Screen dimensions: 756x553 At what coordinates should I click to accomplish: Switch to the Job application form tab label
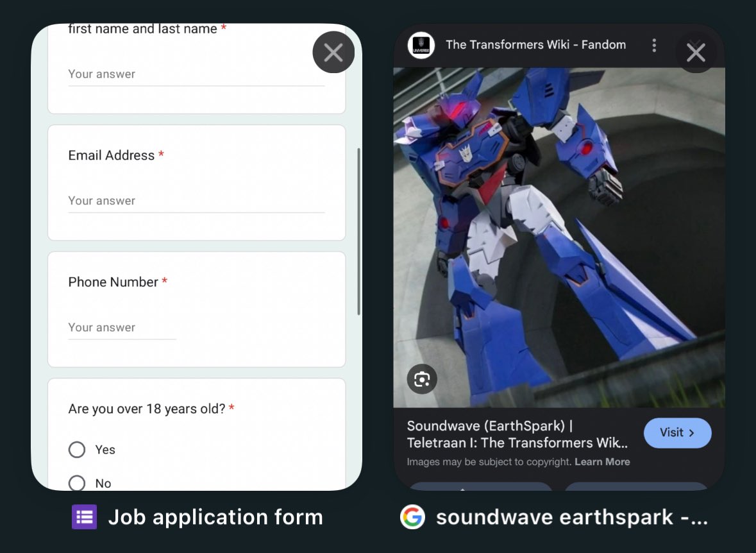coord(215,517)
